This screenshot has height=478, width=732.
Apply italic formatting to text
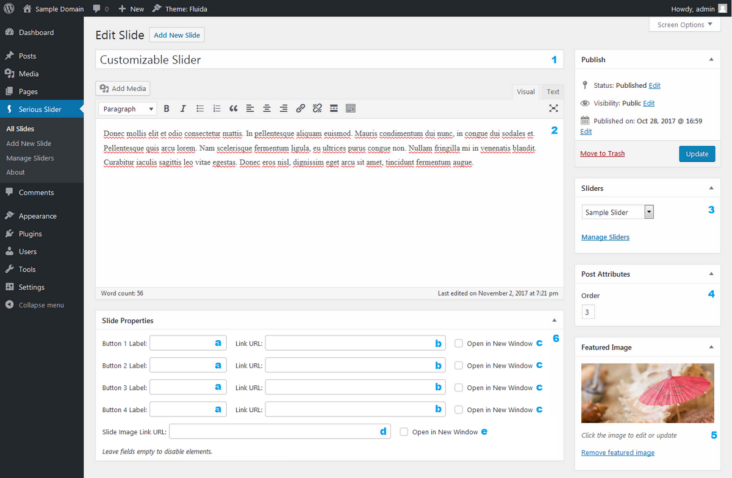[x=183, y=108]
